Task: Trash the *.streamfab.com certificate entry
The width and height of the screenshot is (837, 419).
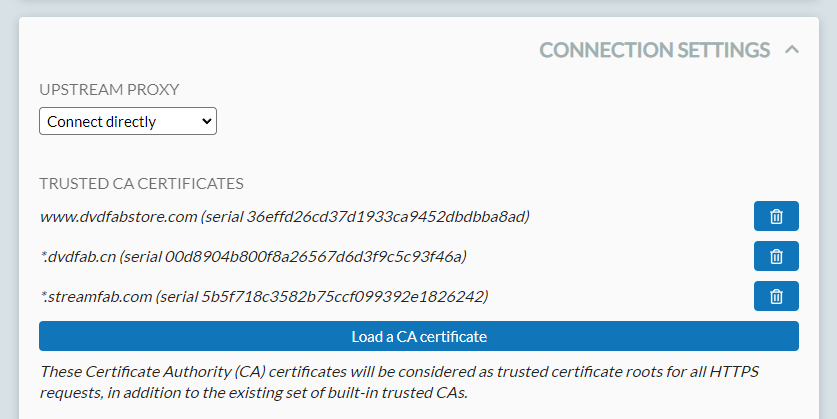Action: coord(775,296)
